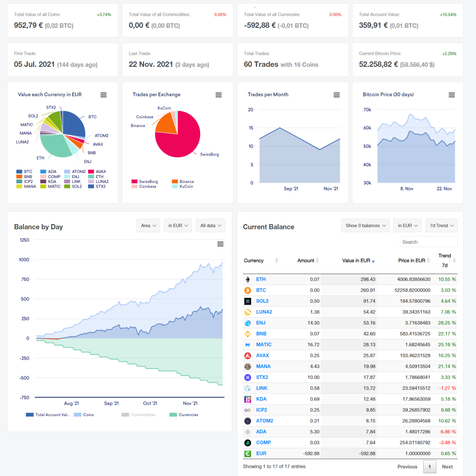Click the Ethereum coin icon in table
The height and width of the screenshot is (476, 476).
(248, 279)
